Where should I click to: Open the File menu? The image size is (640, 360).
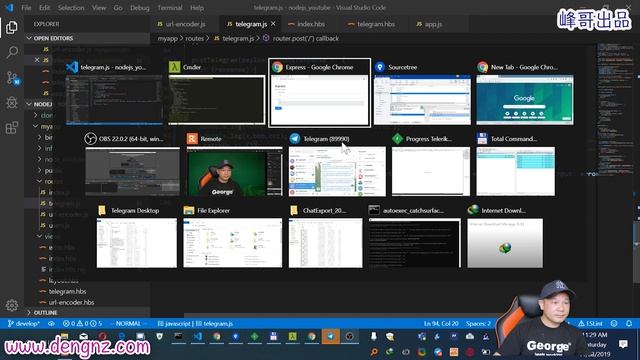pyautogui.click(x=26, y=8)
